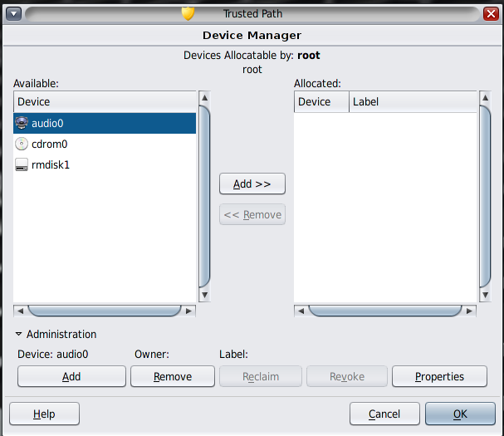The height and width of the screenshot is (436, 504).
Task: Click the rmdisk1 drive icon
Action: tap(22, 164)
